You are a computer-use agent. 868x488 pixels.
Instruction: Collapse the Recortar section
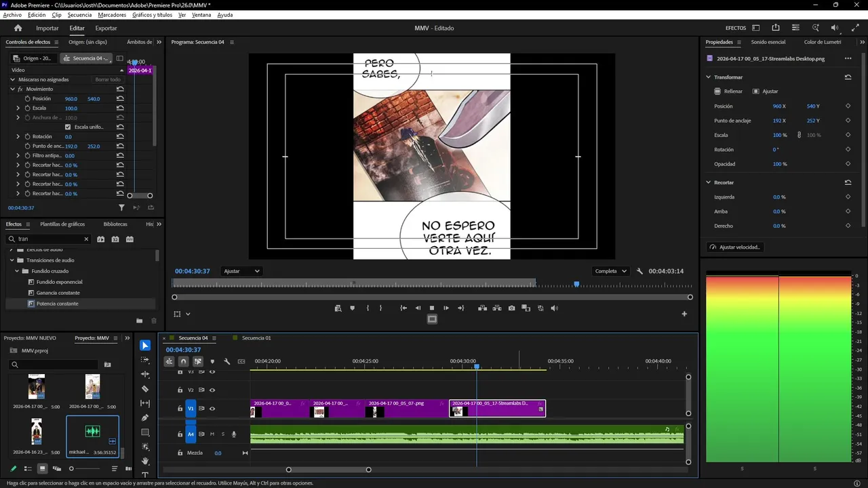tap(709, 182)
